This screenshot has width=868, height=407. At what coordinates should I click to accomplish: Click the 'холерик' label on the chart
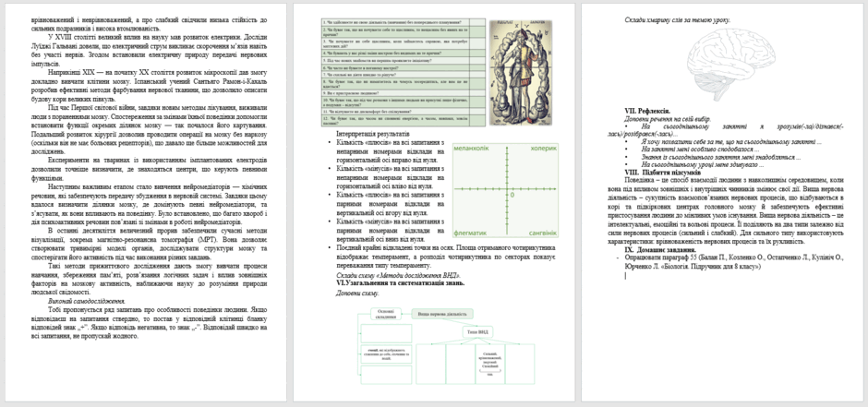point(543,149)
